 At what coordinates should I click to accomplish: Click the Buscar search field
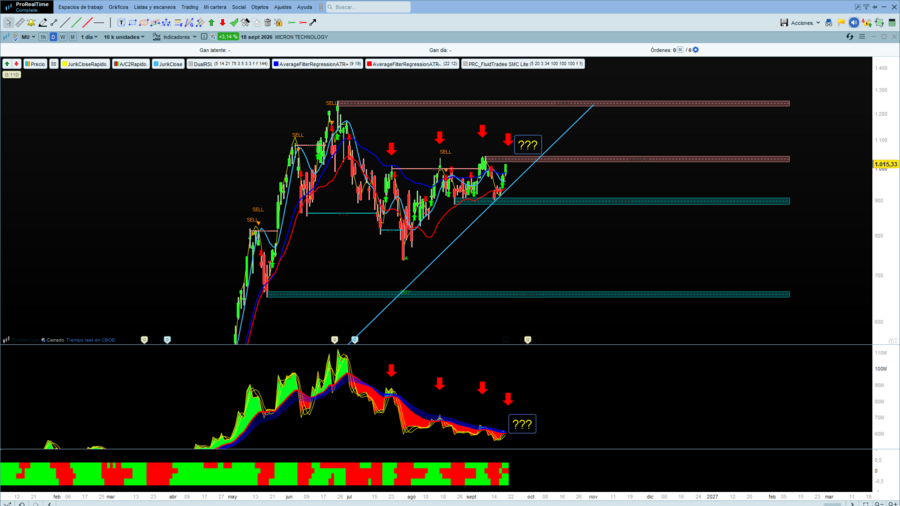(368, 7)
